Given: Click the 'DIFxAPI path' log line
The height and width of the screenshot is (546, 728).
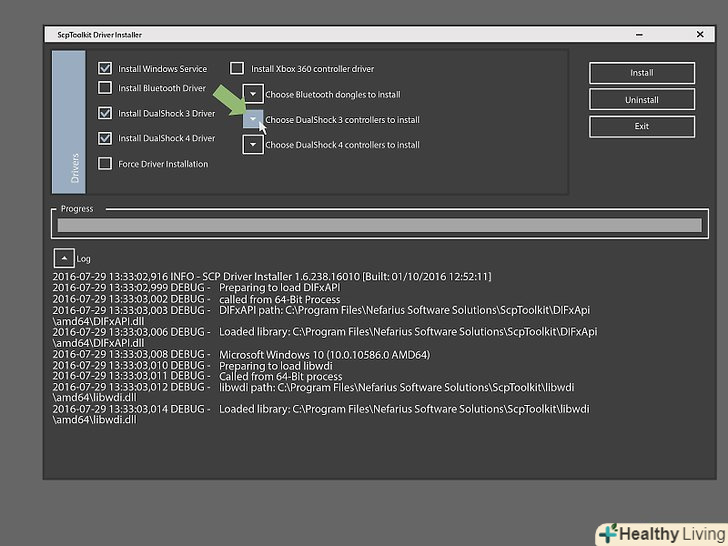Looking at the screenshot, I should 321,316.
